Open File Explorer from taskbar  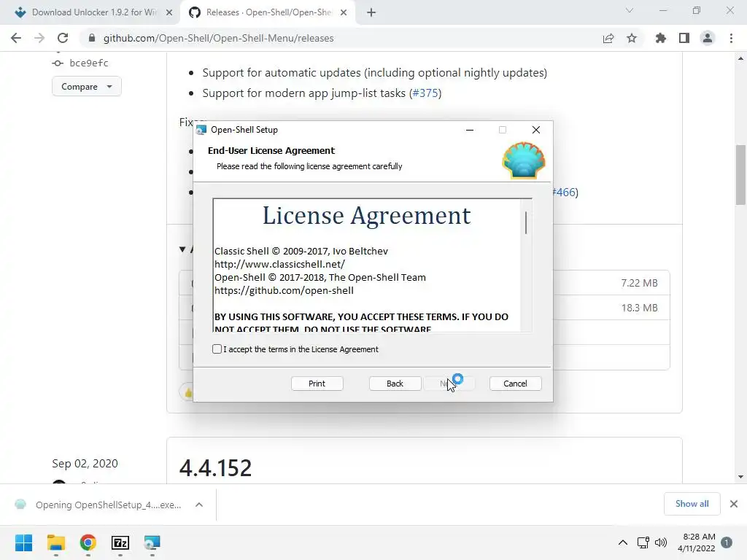[x=55, y=542]
